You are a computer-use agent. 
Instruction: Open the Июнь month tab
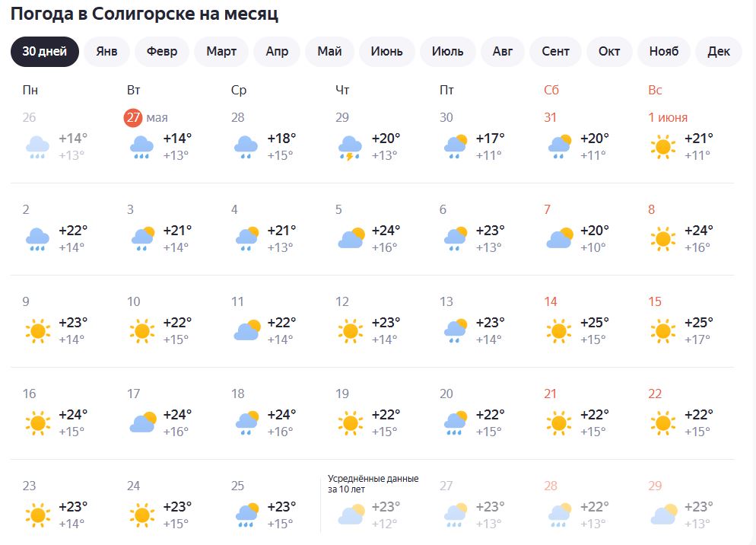coord(386,52)
